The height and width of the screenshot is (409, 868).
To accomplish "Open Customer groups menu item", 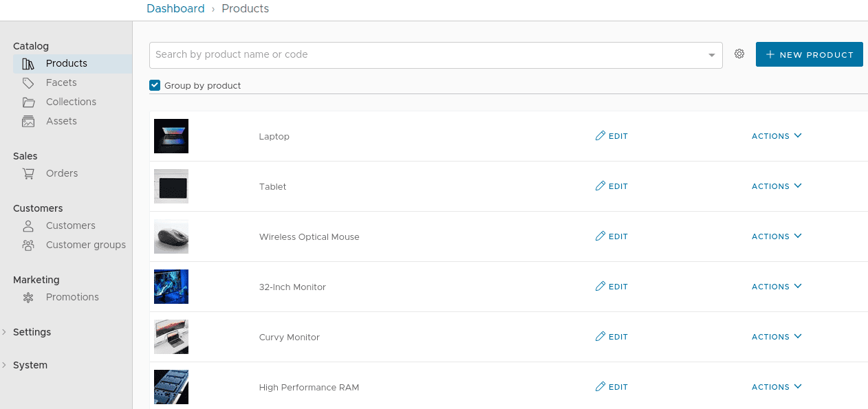I will click(x=86, y=245).
